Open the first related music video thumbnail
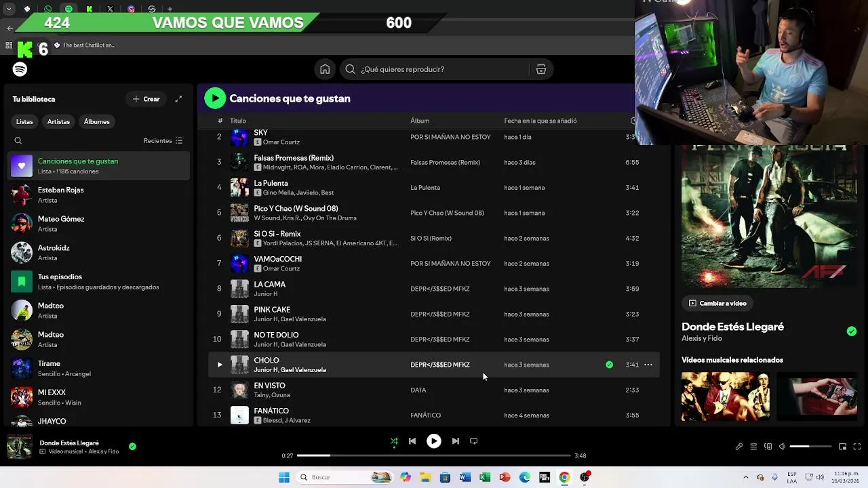 pyautogui.click(x=726, y=396)
